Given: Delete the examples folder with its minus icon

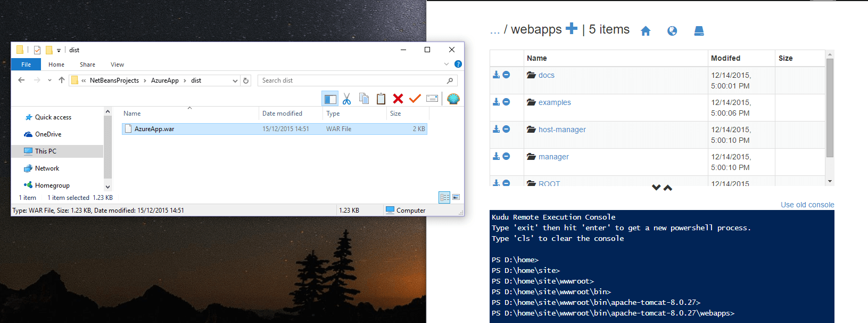Looking at the screenshot, I should point(506,102).
